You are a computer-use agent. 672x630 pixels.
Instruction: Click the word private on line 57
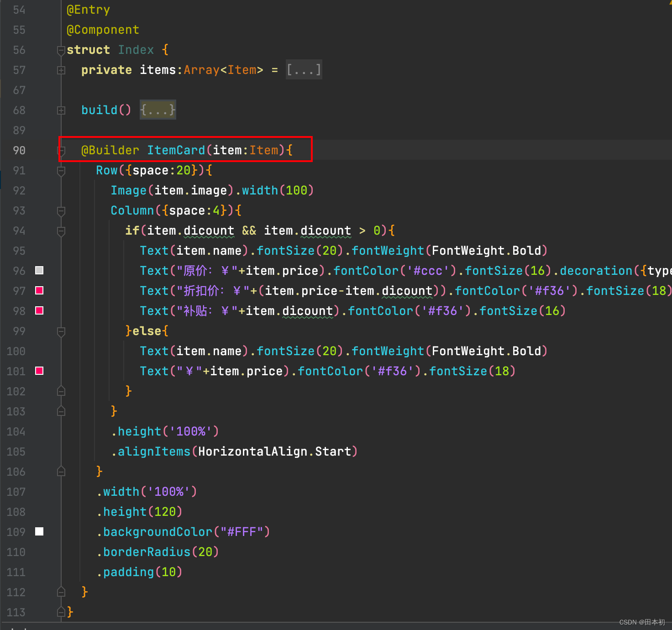pyautogui.click(x=107, y=70)
